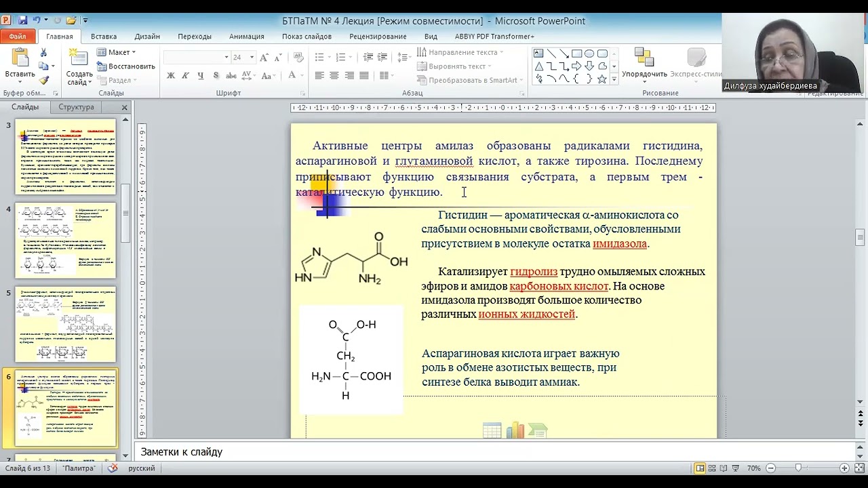868x488 pixels.
Task: Click the zoom slider handle
Action: (798, 468)
